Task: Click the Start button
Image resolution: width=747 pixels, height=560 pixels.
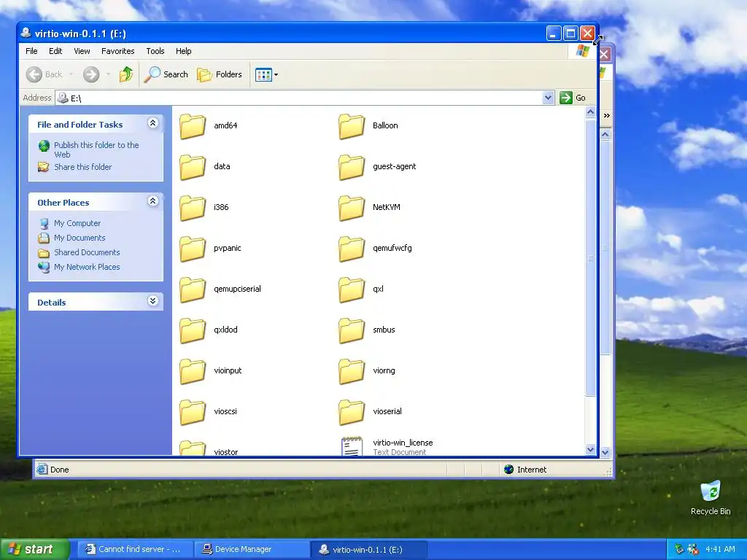Action: click(x=34, y=550)
